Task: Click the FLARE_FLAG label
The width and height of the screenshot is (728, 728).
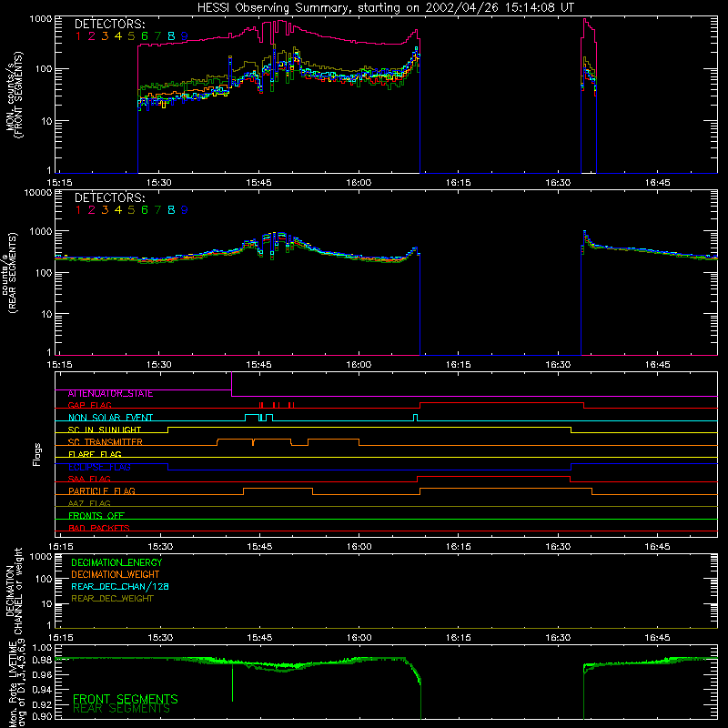Action: pos(95,454)
